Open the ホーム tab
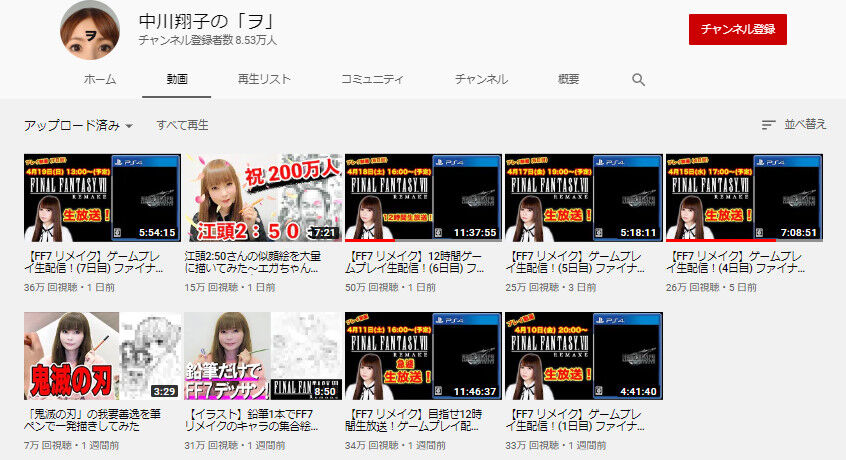The width and height of the screenshot is (846, 460). [100, 79]
